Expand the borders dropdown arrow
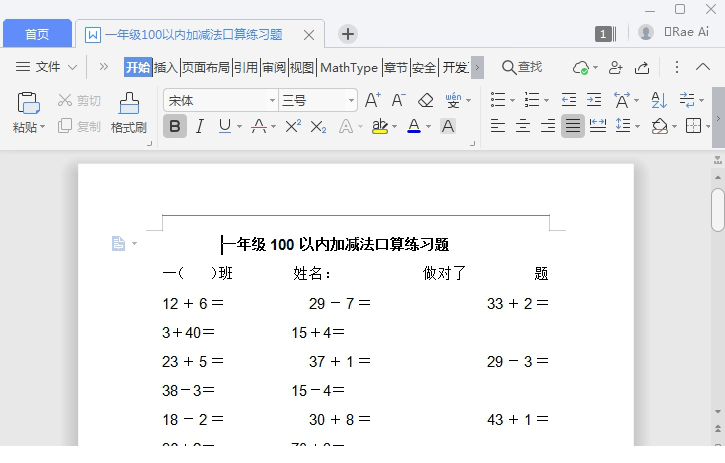 click(x=708, y=126)
